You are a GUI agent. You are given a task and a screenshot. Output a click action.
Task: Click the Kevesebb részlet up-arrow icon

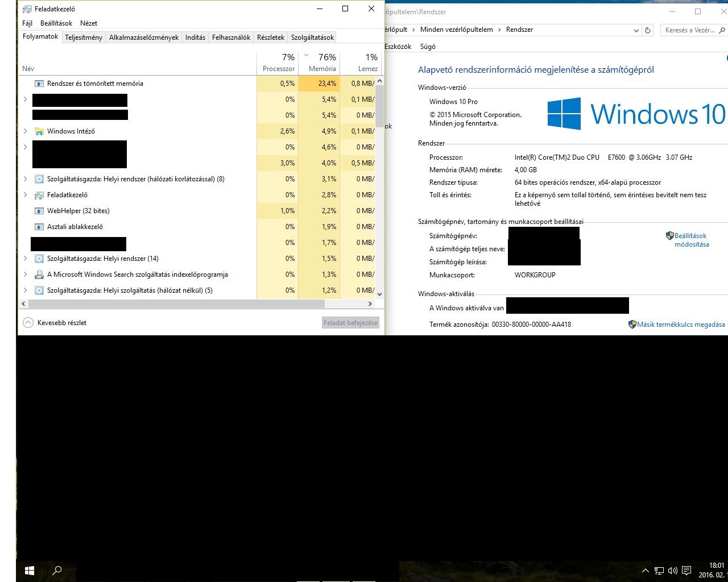point(28,322)
